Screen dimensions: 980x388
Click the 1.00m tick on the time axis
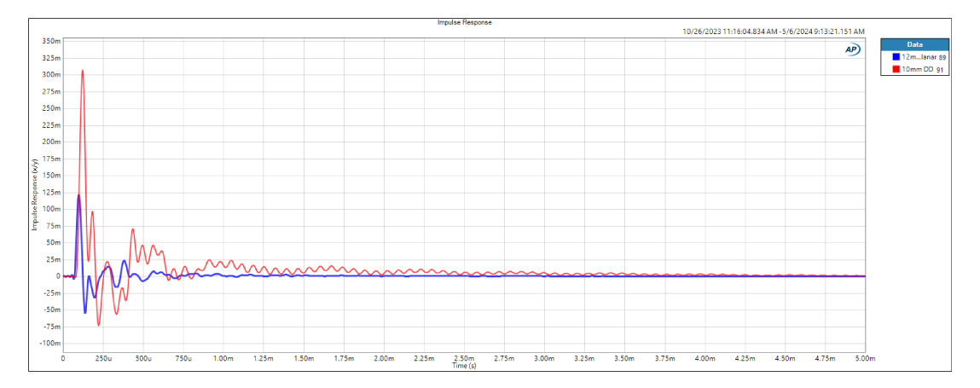coord(223,359)
